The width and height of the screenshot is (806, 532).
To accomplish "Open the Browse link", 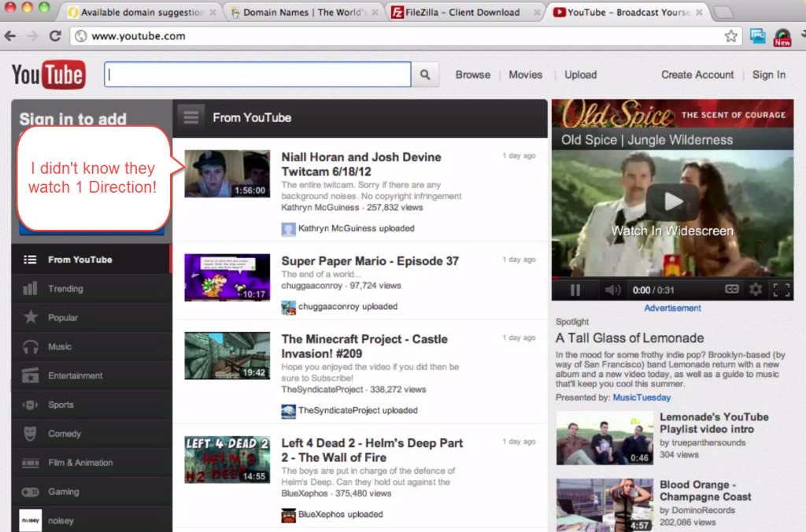I will click(x=473, y=75).
